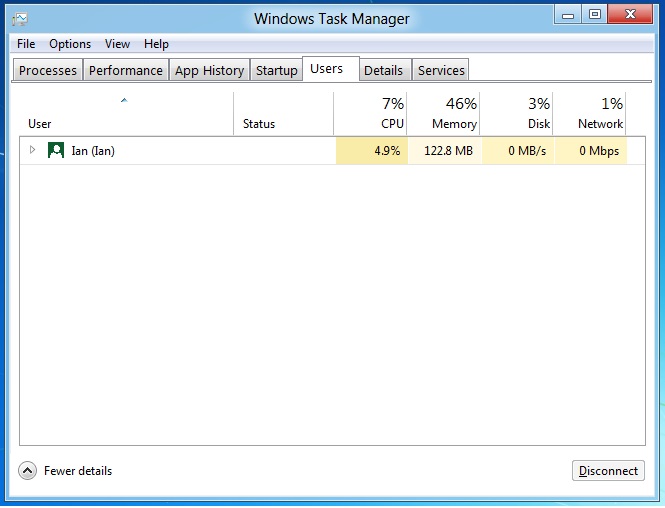665x508 pixels.
Task: Switch to the Performance tab
Action: (126, 70)
